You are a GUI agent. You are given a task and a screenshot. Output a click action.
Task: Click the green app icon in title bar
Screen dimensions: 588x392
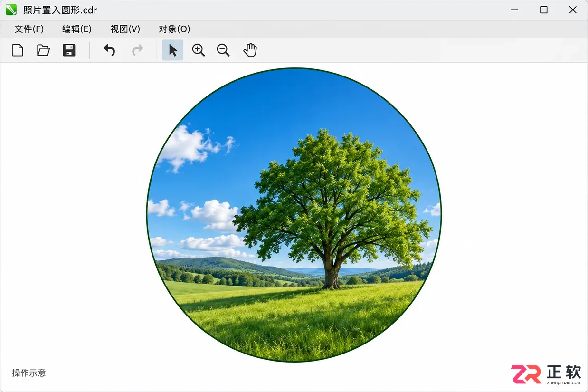tap(11, 10)
